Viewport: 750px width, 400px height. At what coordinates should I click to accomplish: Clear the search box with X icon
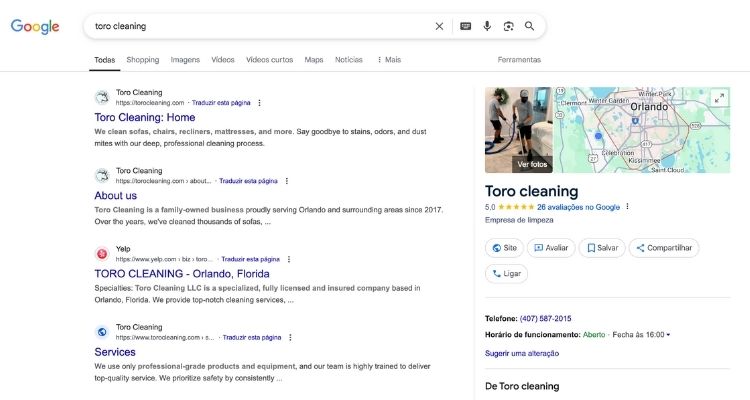click(439, 26)
